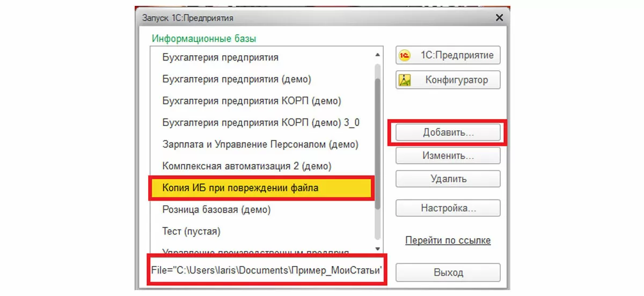This screenshot has width=644, height=296.
Task: Select Розница базовая (демо) entry
Action: pyautogui.click(x=263, y=209)
